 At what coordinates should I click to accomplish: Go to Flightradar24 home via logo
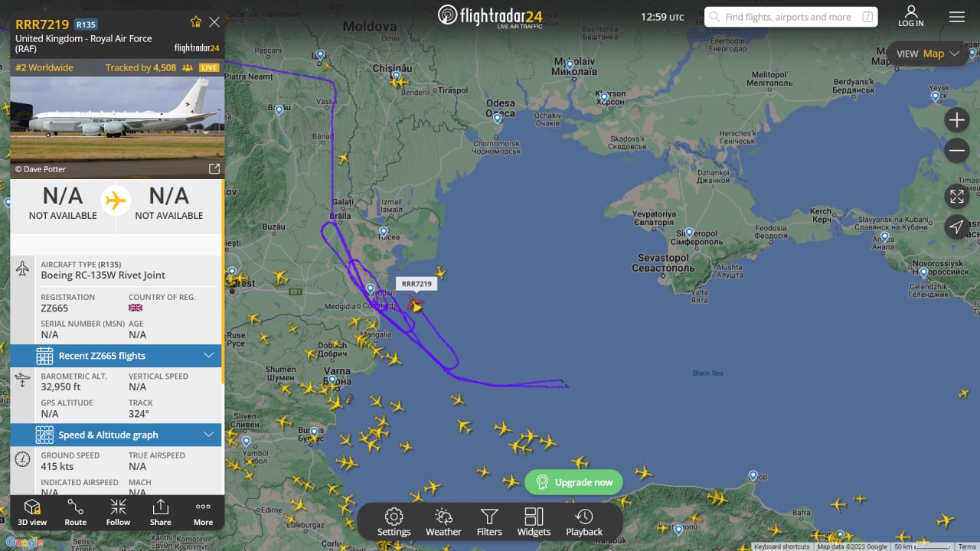pyautogui.click(x=490, y=16)
